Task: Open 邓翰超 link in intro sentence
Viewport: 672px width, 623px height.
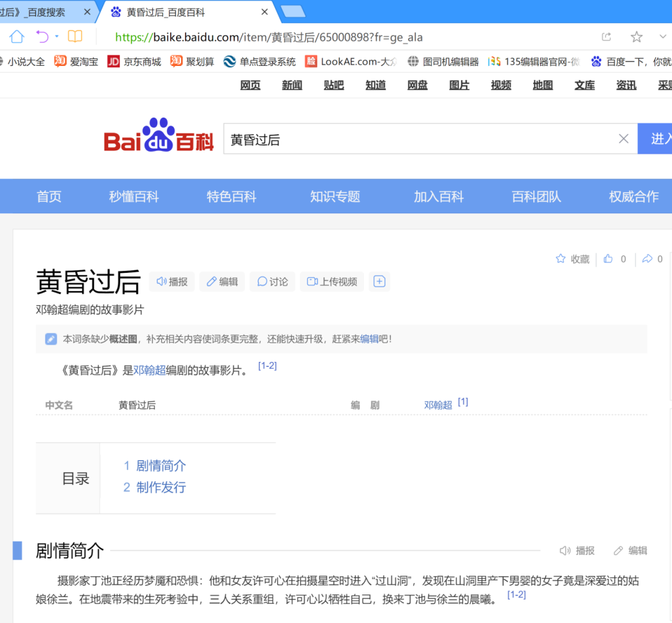Action: (149, 370)
